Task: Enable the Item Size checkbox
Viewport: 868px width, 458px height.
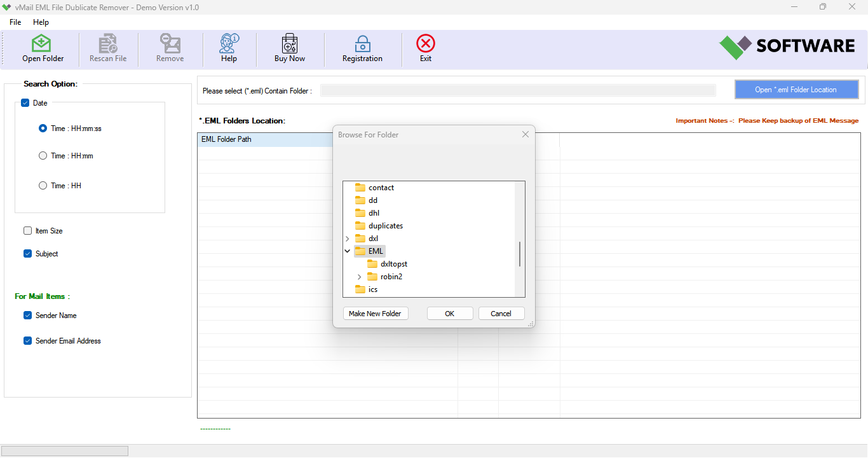Action: 27,231
